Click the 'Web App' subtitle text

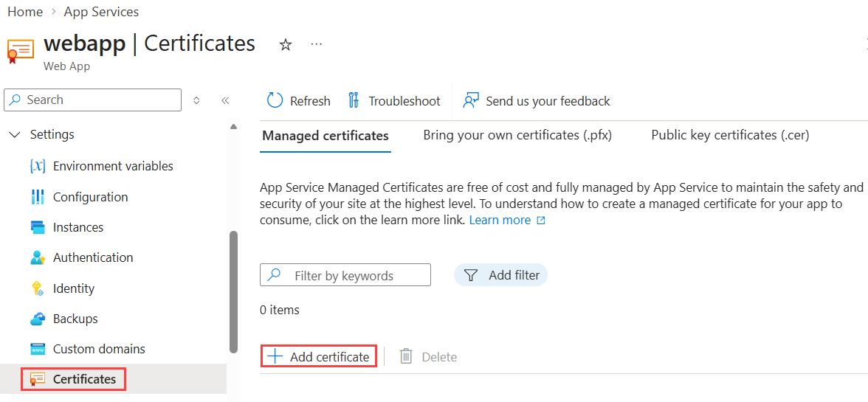pos(66,66)
